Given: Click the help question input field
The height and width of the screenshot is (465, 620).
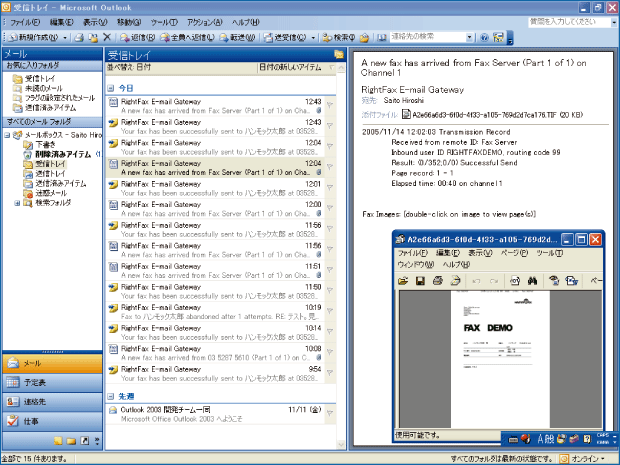Looking at the screenshot, I should pos(569,22).
